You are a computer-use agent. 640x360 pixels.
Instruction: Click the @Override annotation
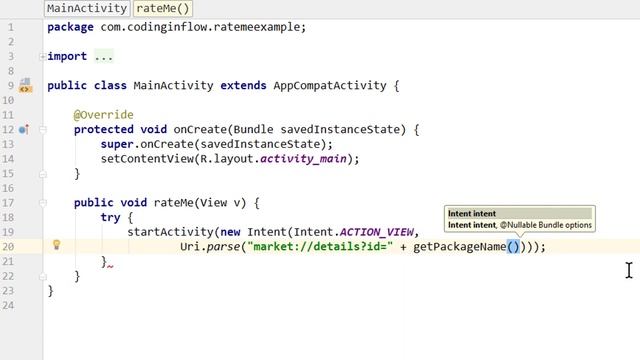(x=104, y=115)
